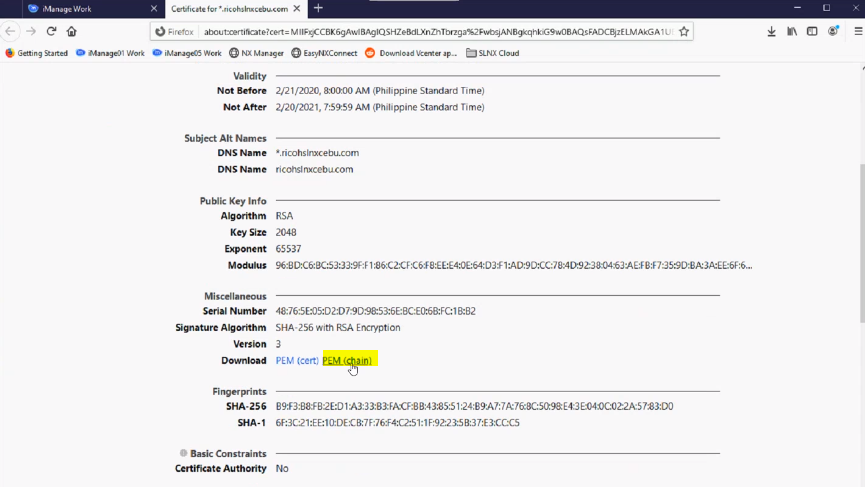Open the Downloads toolbar icon

(771, 31)
